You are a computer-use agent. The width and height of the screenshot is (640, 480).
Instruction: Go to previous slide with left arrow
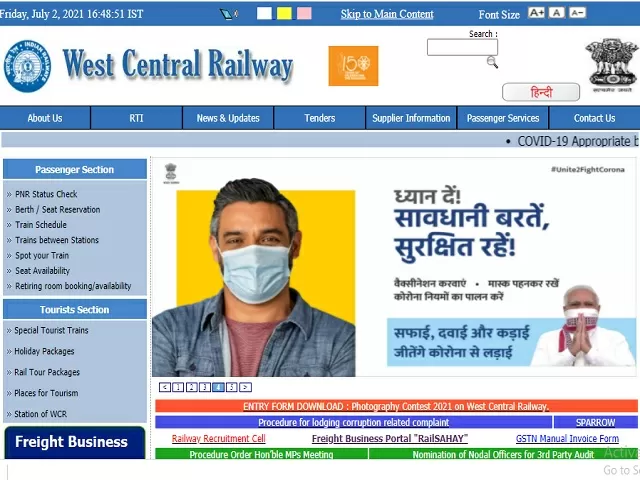pos(164,387)
